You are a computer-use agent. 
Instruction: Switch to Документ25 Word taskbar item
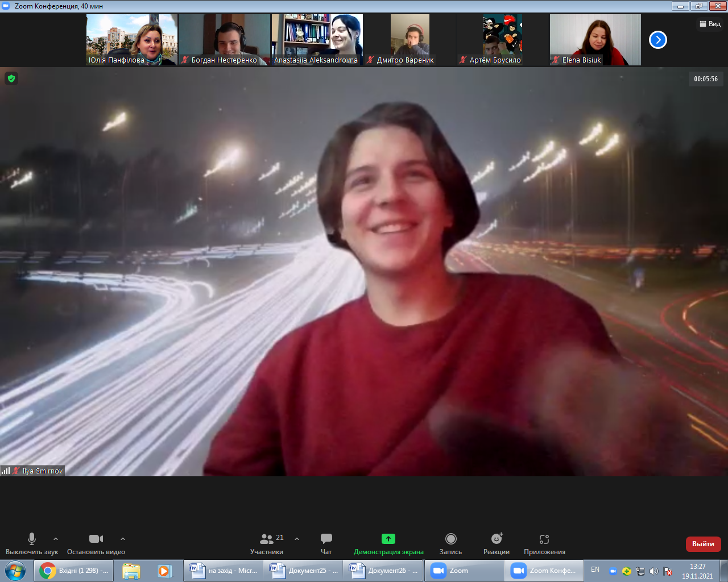[x=303, y=571]
